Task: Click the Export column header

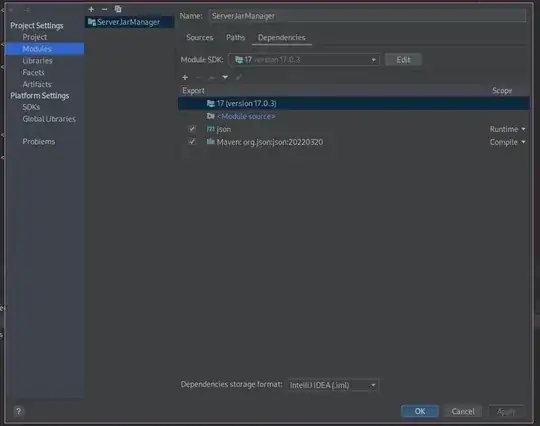Action: coord(193,91)
